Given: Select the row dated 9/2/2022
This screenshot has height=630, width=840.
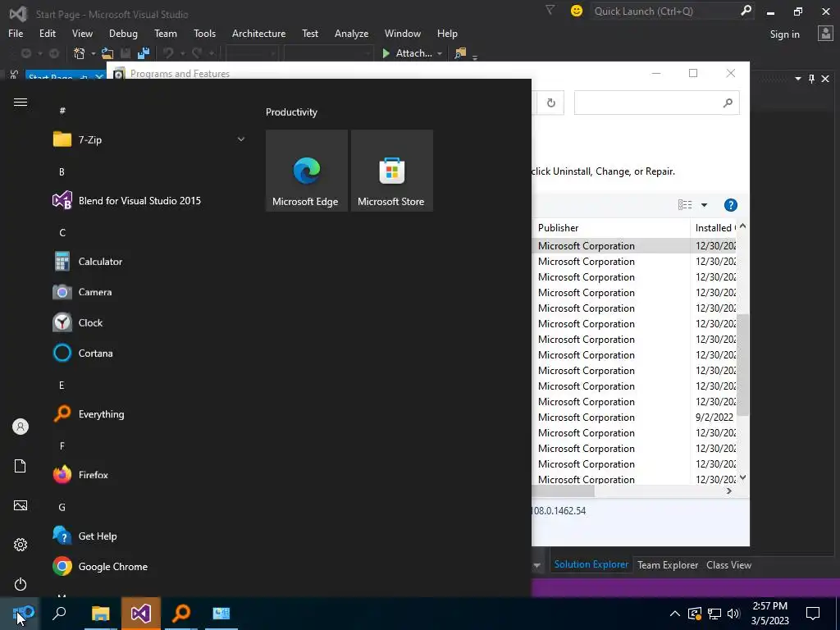Looking at the screenshot, I should [x=636, y=418].
